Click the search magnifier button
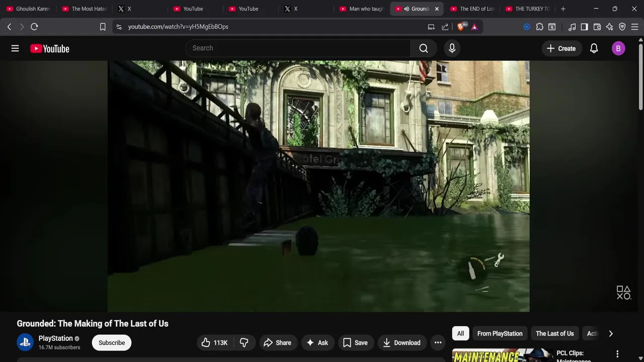Viewport: 644px width, 362px height. (x=424, y=48)
